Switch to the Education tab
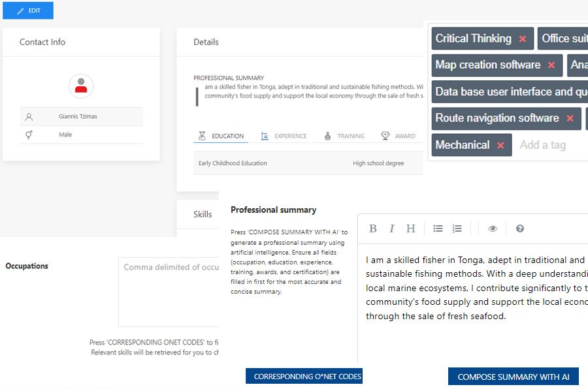588x389 pixels. click(x=221, y=136)
